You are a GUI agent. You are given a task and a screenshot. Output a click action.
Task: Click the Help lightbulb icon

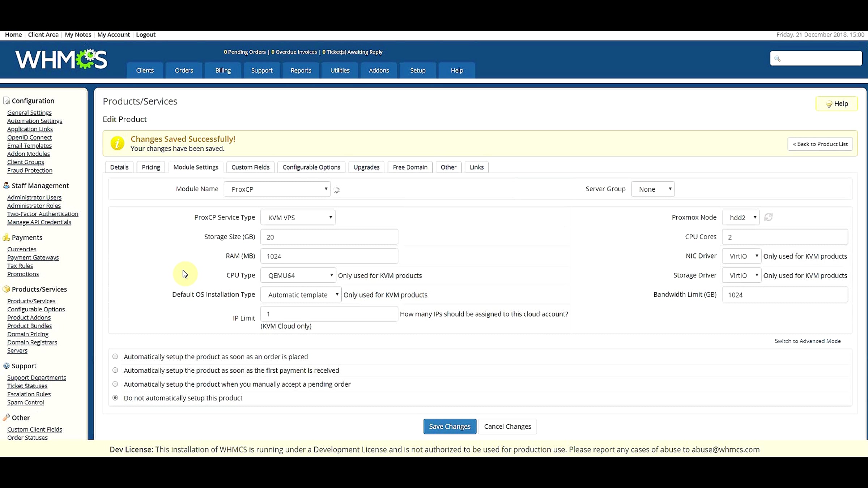coord(829,104)
